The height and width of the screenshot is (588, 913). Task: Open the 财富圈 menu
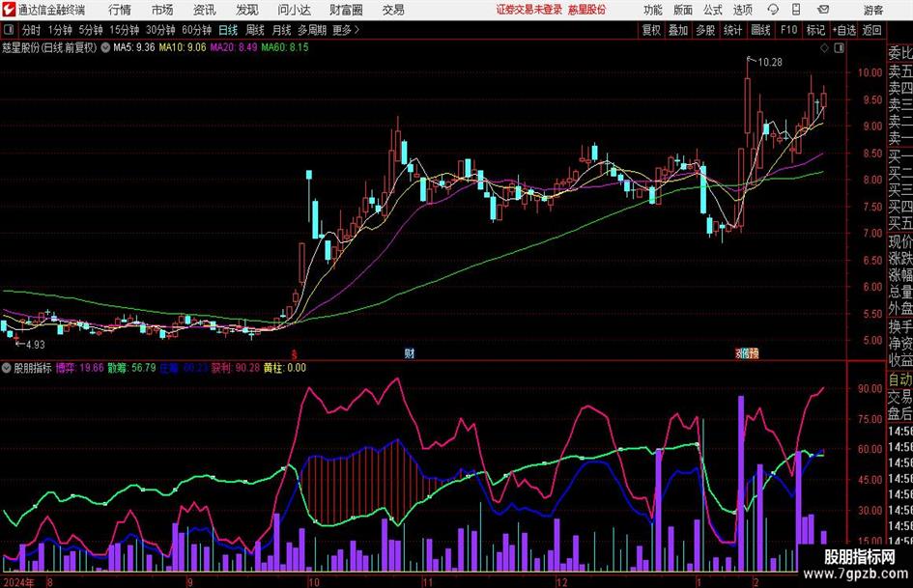tap(347, 10)
